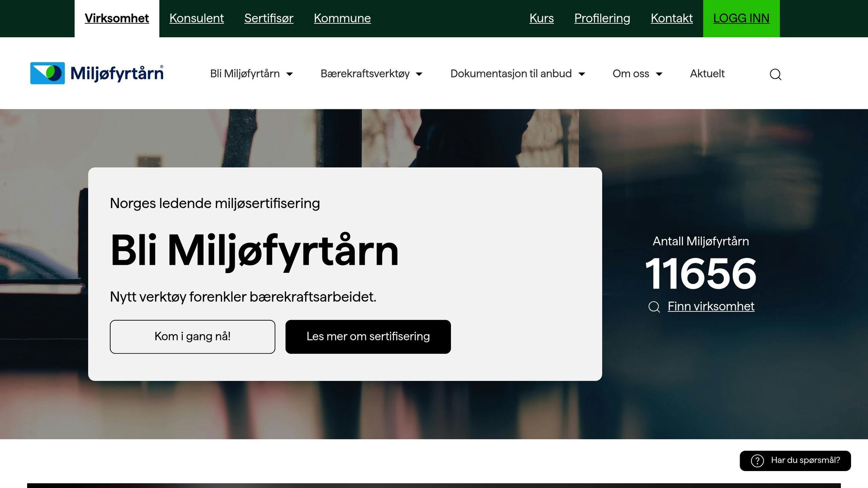The height and width of the screenshot is (488, 868).
Task: Follow the Finn virksomhet link
Action: 711,306
